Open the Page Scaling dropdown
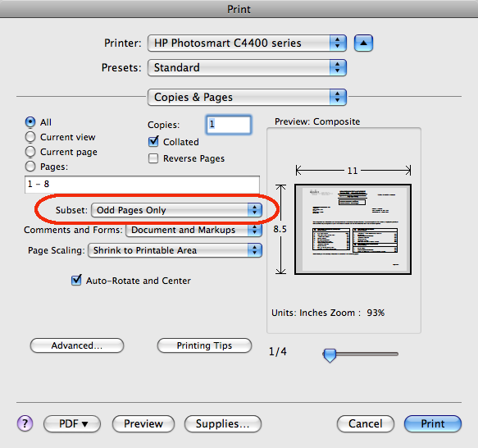Screen dimensions: 478x448 (175, 250)
